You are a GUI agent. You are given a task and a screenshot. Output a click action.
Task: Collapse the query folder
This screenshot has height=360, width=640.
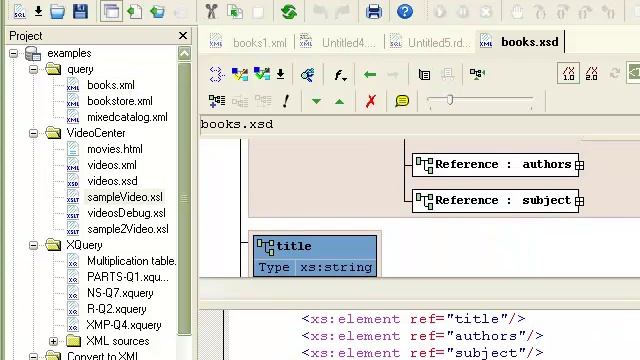coord(33,69)
